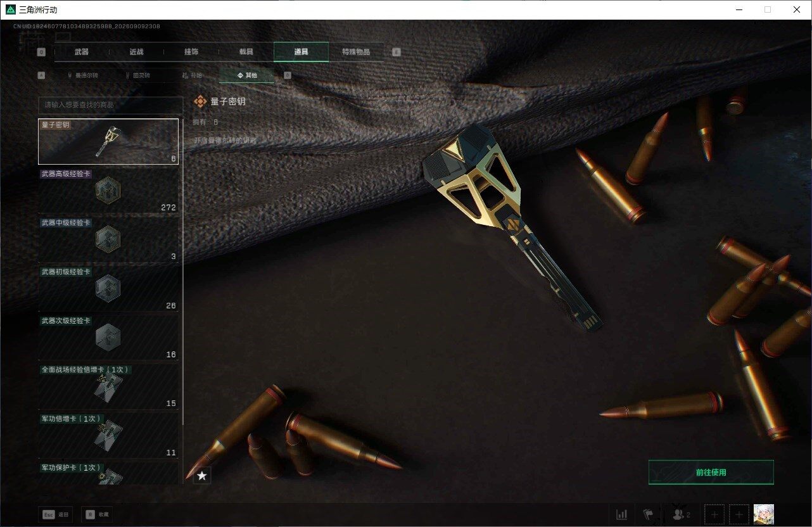Click the item search input field
The image size is (812, 527).
pyautogui.click(x=110, y=105)
